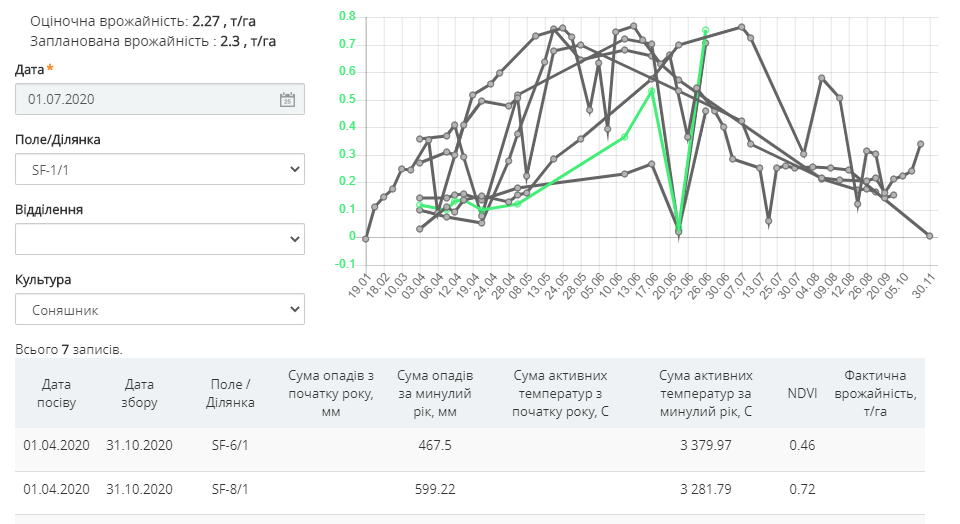Expand the Поле/Ділянка dropdown showing SF-1/1

(160, 170)
